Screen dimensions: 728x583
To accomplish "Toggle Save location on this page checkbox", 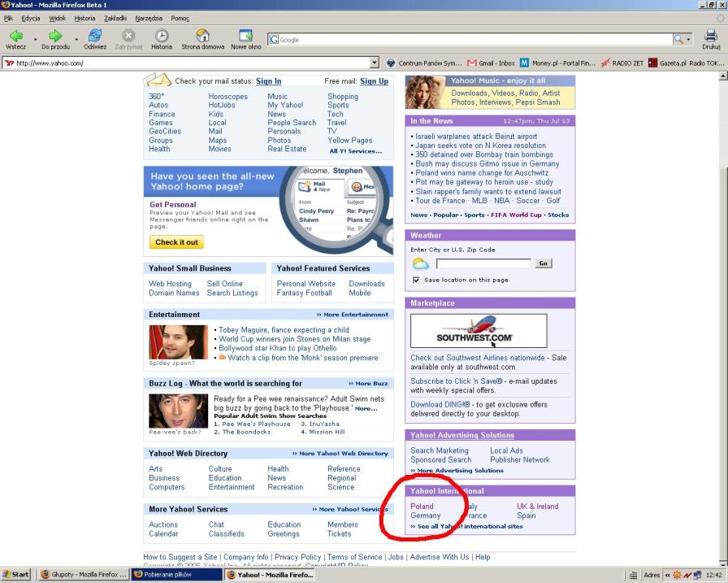I will 416,280.
